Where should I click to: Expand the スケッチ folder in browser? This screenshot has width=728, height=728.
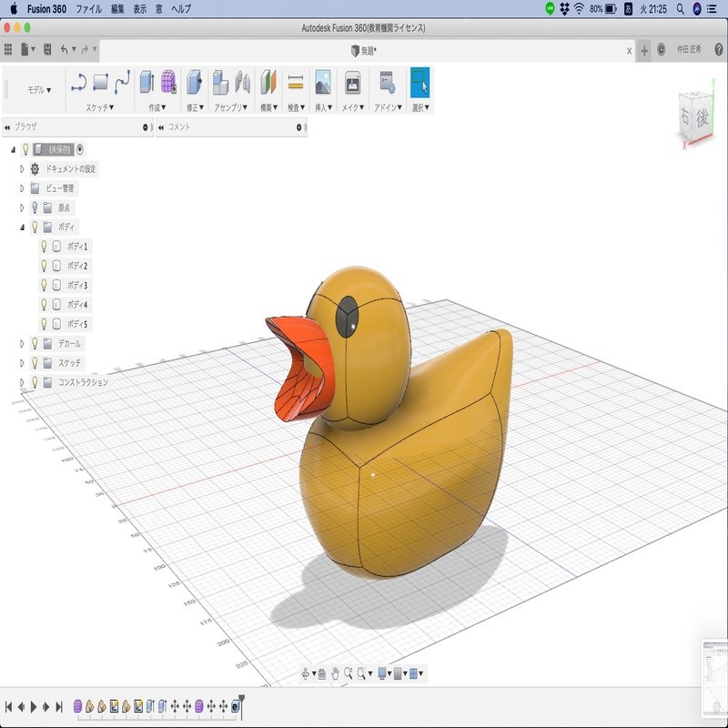22,362
